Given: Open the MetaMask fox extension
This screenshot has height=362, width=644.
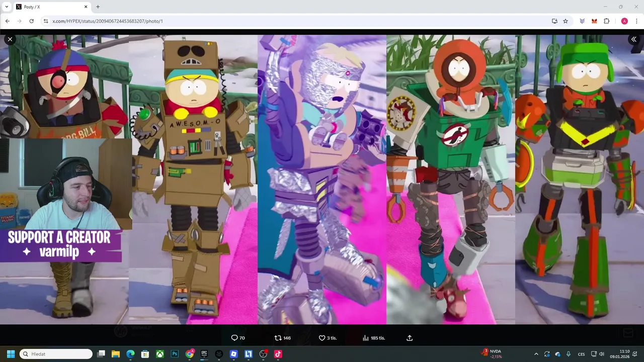Looking at the screenshot, I should click(594, 21).
